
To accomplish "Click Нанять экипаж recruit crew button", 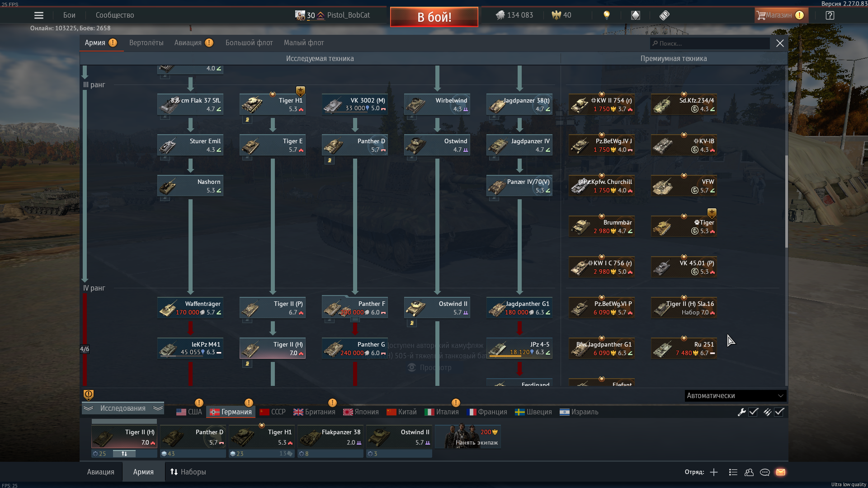I will tap(468, 437).
